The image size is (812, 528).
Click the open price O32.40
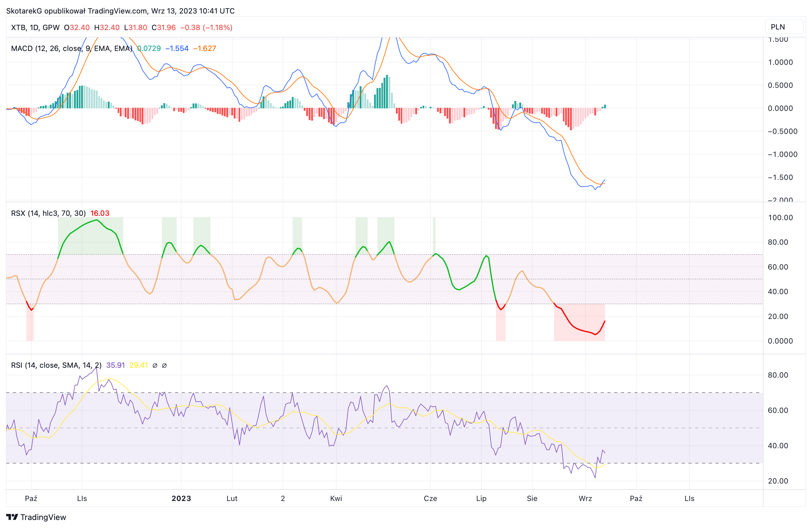point(77,28)
